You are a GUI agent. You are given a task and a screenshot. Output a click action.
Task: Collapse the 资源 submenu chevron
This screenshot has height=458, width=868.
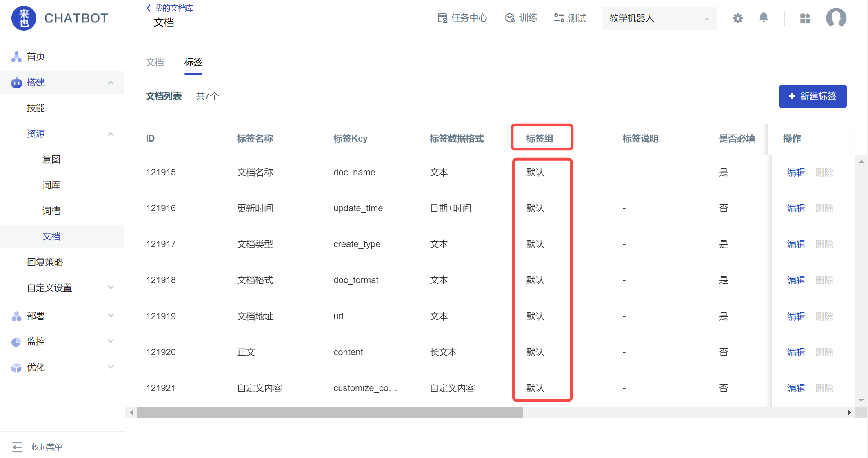pos(111,134)
